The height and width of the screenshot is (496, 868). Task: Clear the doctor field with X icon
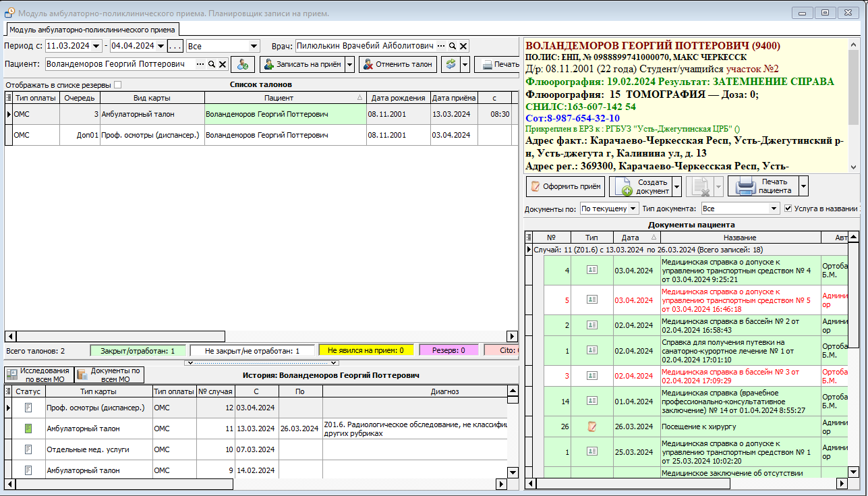pos(463,46)
